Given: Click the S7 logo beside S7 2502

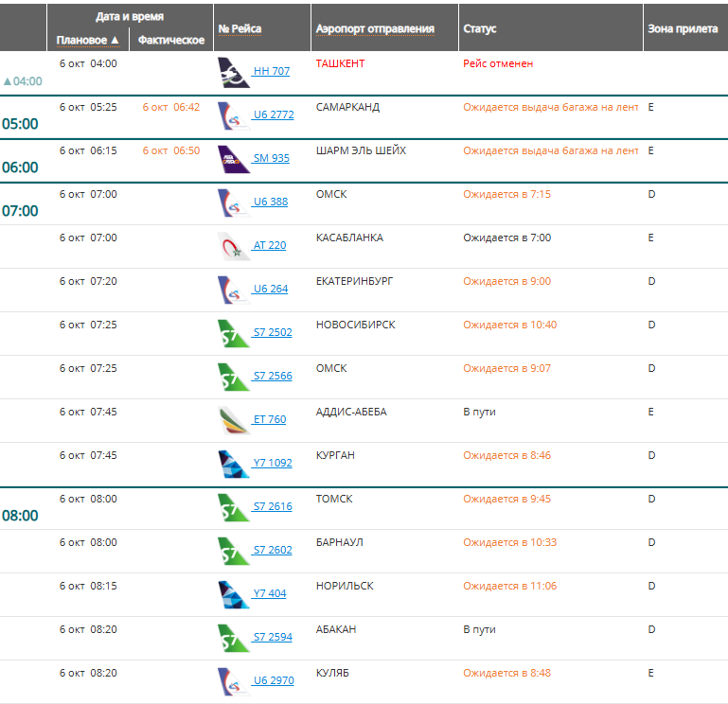Looking at the screenshot, I should point(234,334).
